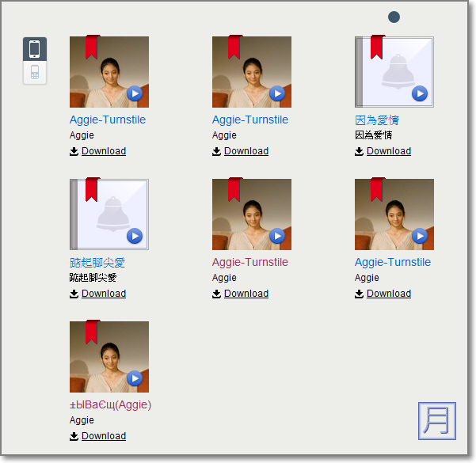Click the download arrow icon under 踮起腳尖愛
The image size is (476, 463).
tap(74, 294)
